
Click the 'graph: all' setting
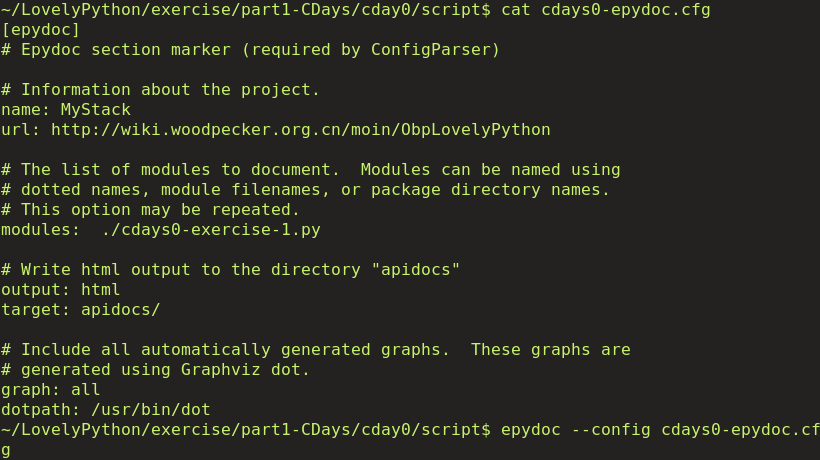(x=50, y=390)
